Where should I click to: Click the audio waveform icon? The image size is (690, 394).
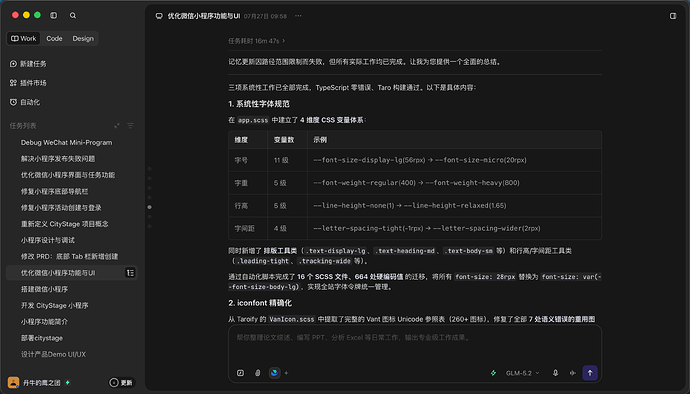point(573,373)
